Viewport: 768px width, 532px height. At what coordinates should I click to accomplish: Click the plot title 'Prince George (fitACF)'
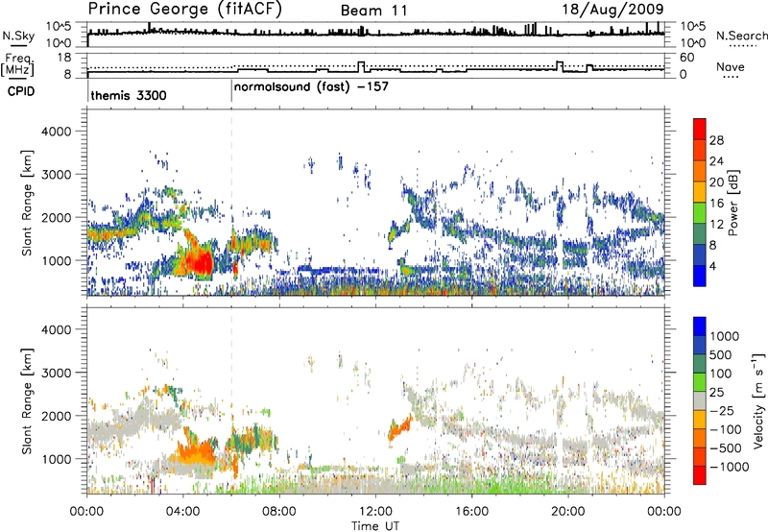click(185, 10)
